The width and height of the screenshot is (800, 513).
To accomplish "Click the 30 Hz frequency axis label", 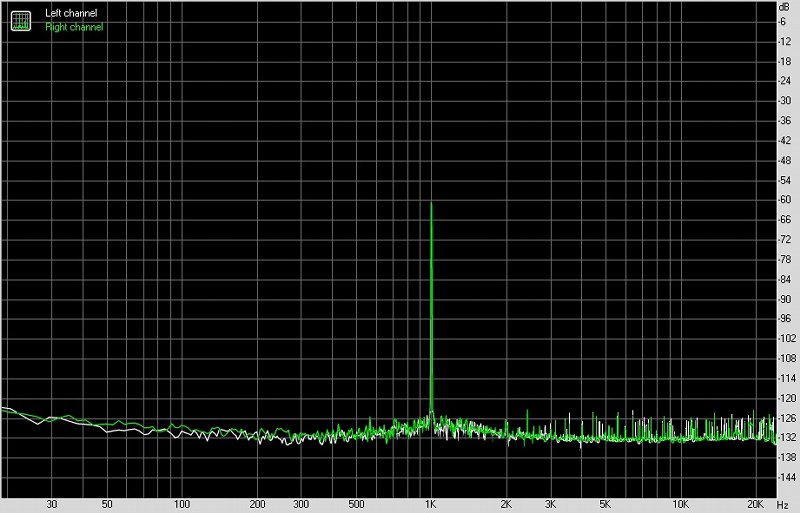I will [52, 504].
